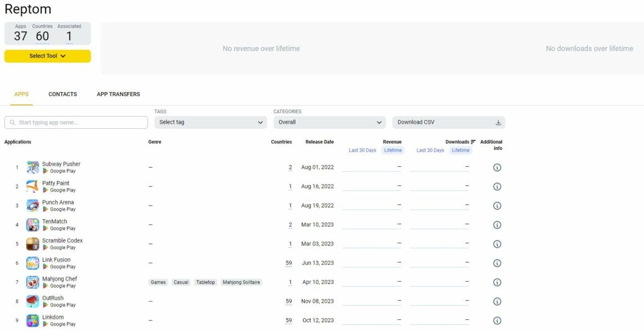
Task: Click the Download CSV arrow icon
Action: pos(498,122)
